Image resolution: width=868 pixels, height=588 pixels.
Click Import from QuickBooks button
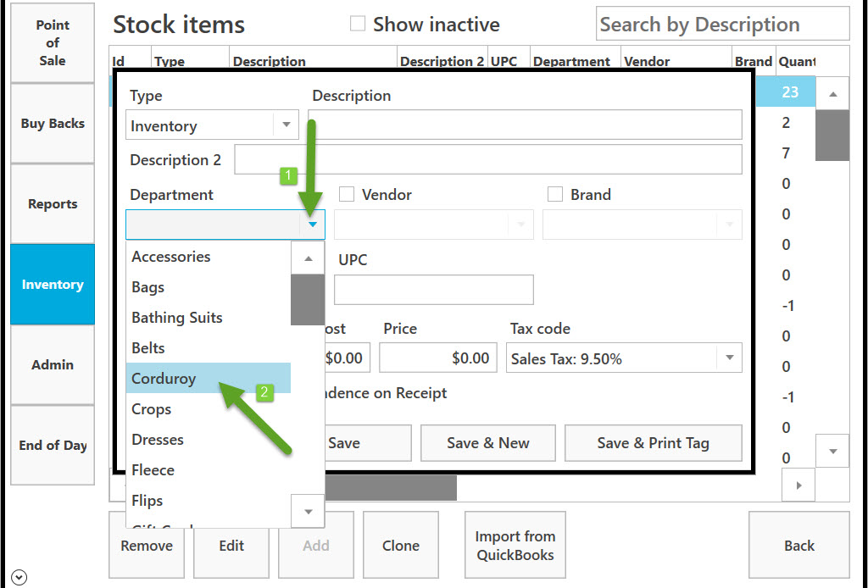515,546
